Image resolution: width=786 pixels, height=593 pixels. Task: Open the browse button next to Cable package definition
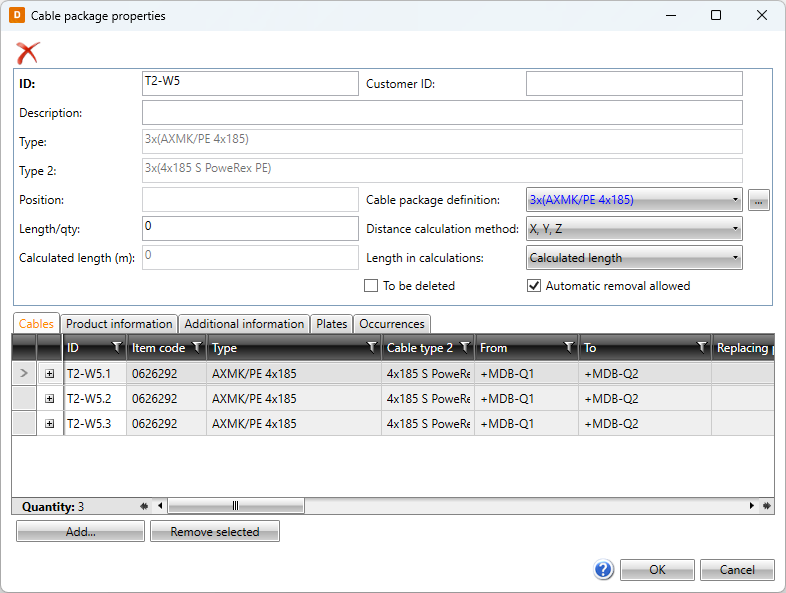coord(758,200)
